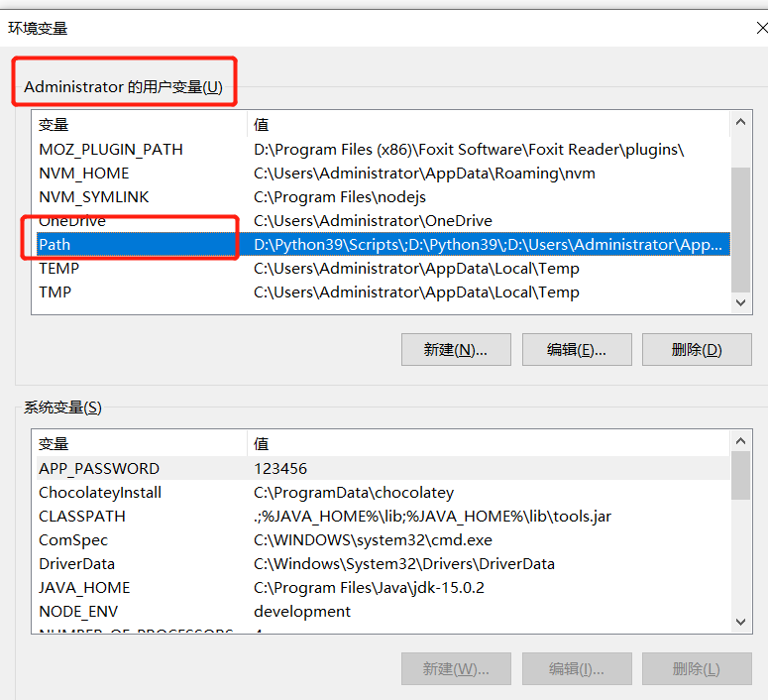The image size is (768, 700).
Task: Select the NODE_ENV system variable
Action: pos(384,612)
